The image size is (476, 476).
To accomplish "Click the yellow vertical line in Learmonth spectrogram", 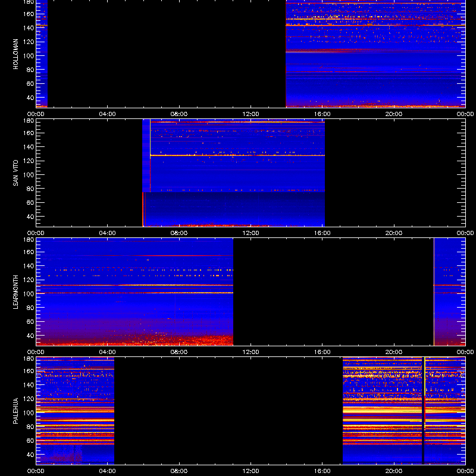I will pos(434,292).
